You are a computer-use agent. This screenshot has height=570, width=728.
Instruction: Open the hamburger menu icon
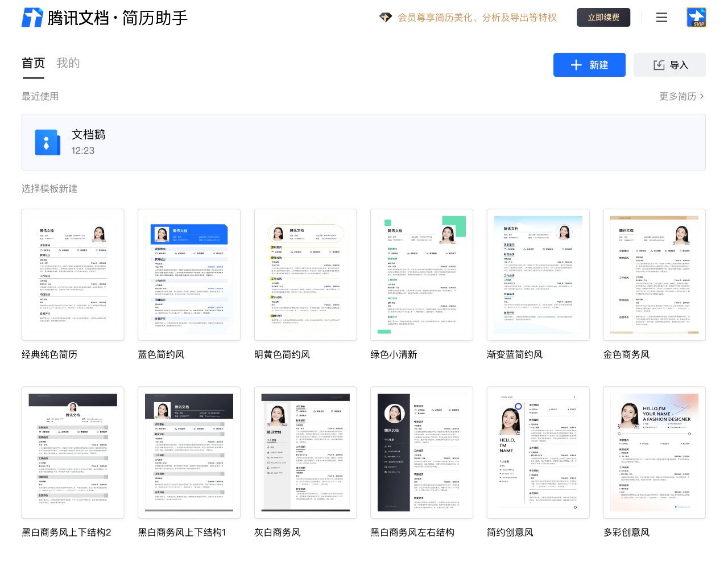(x=661, y=17)
